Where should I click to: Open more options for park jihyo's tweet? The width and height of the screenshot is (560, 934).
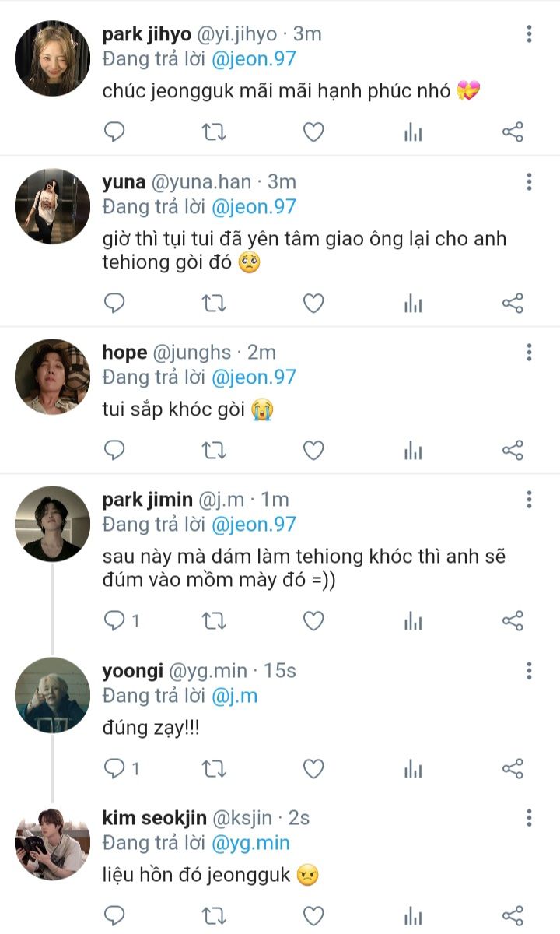point(529,34)
